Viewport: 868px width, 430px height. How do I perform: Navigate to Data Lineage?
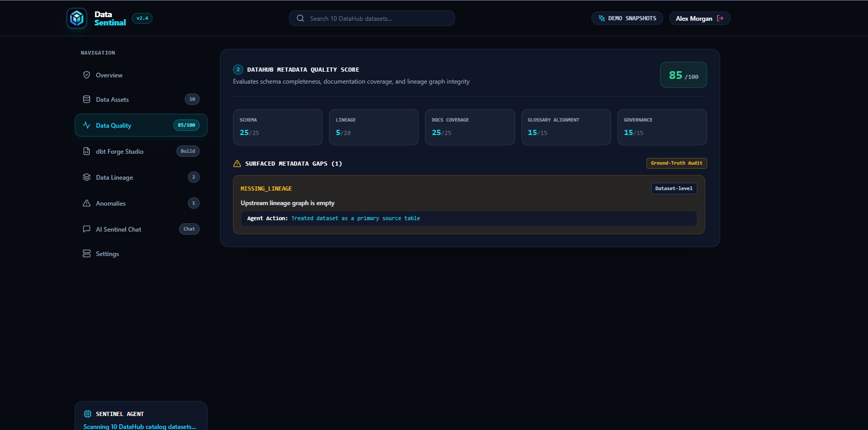[x=141, y=177]
